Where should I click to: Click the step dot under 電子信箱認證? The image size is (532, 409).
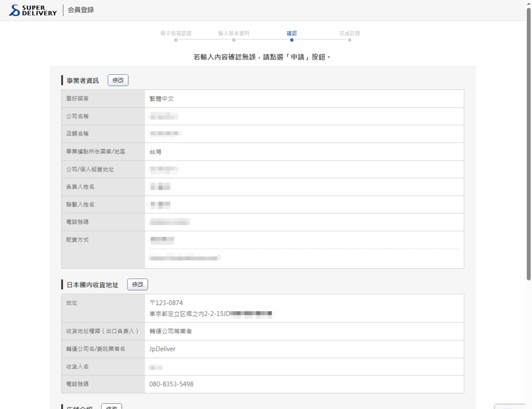(x=176, y=40)
